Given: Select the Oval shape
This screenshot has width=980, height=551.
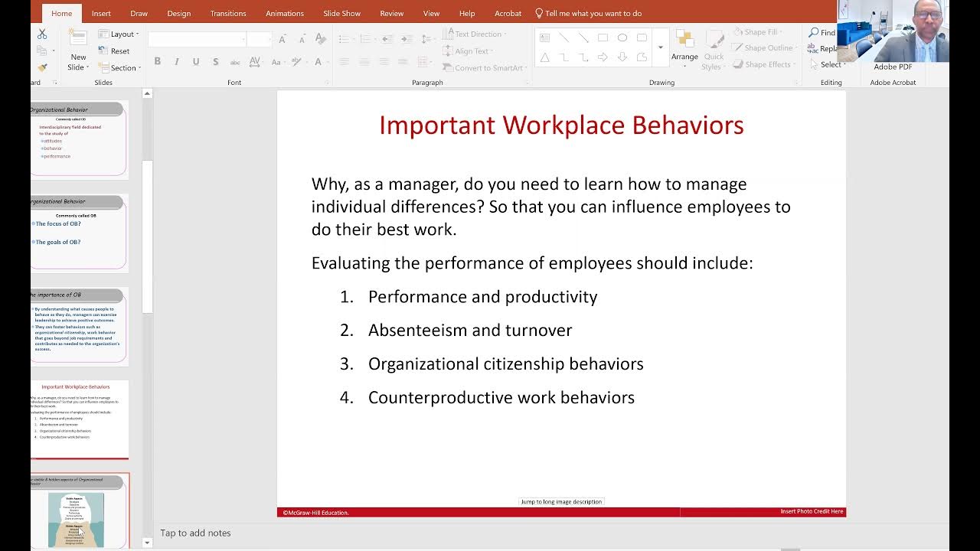Looking at the screenshot, I should [x=622, y=37].
